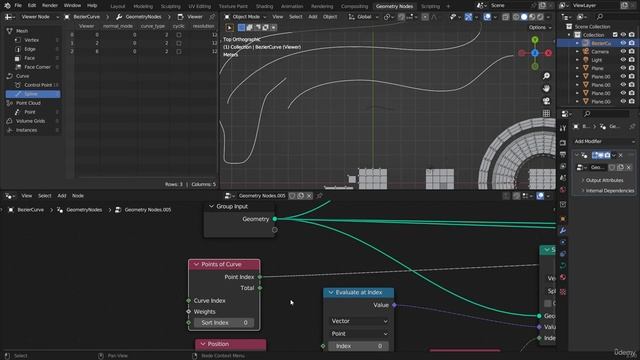The width and height of the screenshot is (640, 360).
Task: Switch to the Scripting workspace tab
Action: pyautogui.click(x=430, y=6)
